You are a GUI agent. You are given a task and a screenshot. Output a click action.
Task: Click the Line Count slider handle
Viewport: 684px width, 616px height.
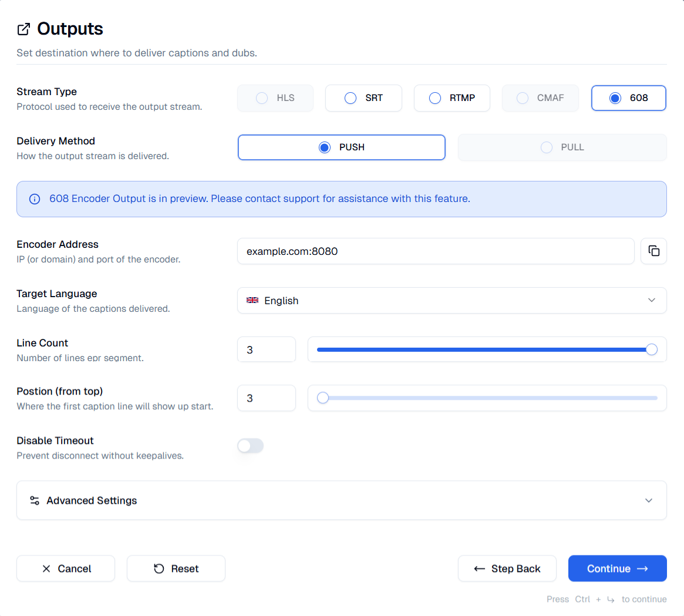(x=652, y=349)
